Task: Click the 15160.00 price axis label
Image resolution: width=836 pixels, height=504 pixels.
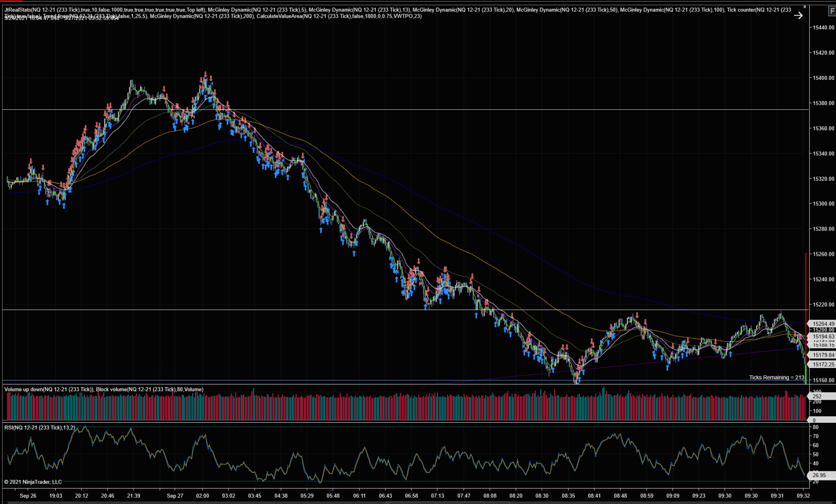Action: tap(823, 380)
